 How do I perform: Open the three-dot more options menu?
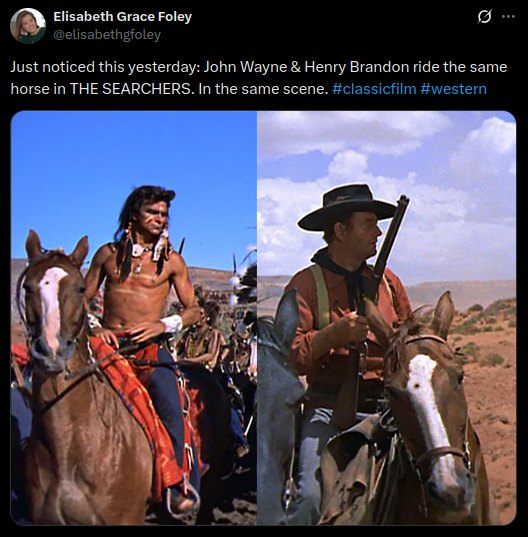pyautogui.click(x=508, y=16)
